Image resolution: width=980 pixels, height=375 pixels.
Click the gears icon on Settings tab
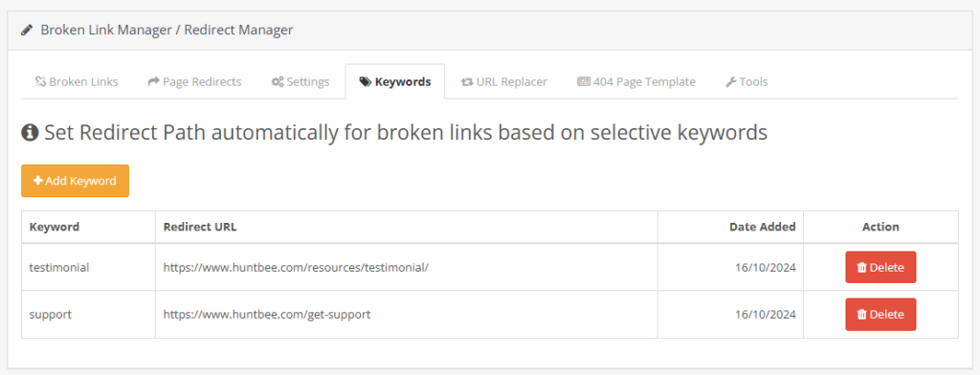click(278, 81)
